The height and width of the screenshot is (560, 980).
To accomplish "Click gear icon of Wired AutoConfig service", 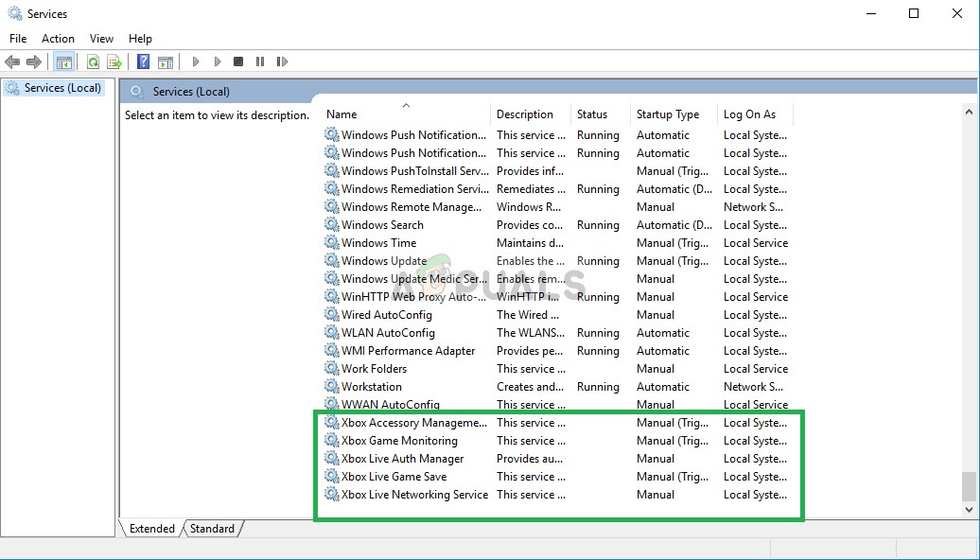I will coord(331,315).
